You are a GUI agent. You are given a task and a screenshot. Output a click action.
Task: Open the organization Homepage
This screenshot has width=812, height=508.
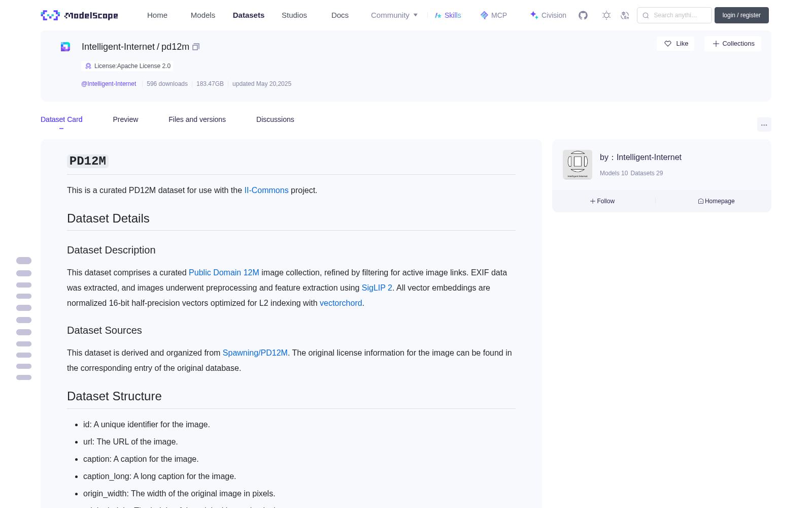pos(716,201)
